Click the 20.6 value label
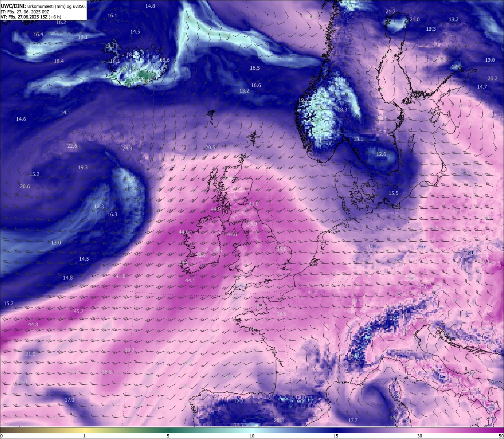504x439 pixels. (x=25, y=187)
